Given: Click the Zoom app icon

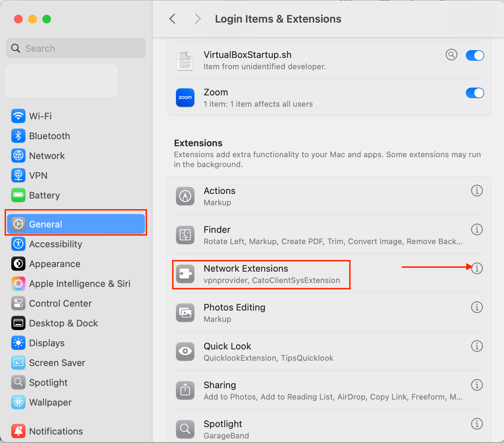Looking at the screenshot, I should (185, 98).
